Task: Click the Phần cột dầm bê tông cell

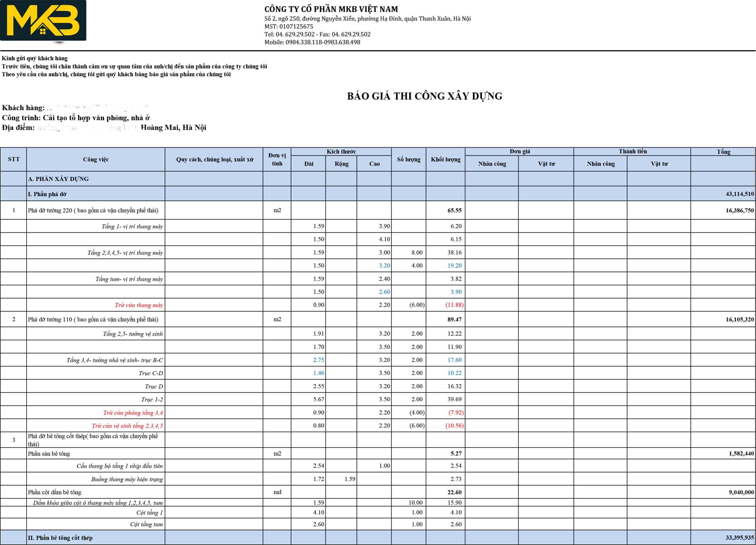Action: 55,492
